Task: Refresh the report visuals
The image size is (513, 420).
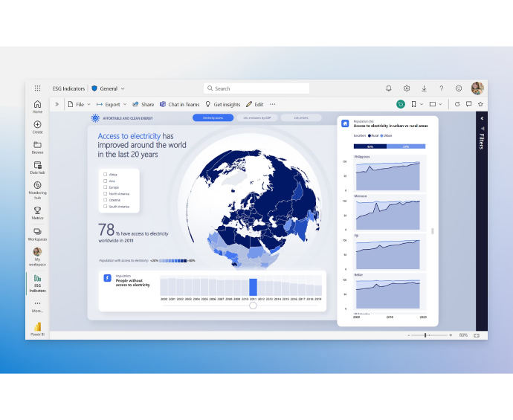Action: [x=457, y=104]
